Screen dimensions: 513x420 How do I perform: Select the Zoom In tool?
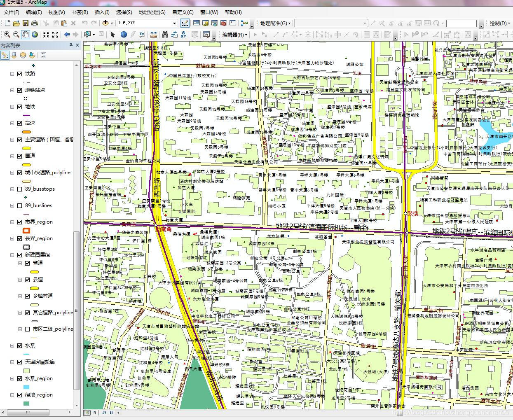point(7,35)
